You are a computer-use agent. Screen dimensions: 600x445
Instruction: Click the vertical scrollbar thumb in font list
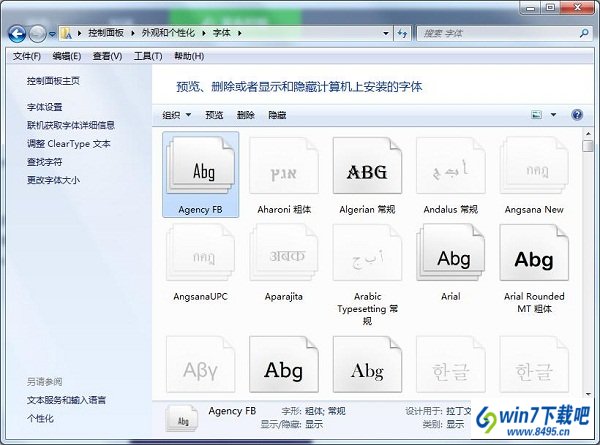(588, 146)
